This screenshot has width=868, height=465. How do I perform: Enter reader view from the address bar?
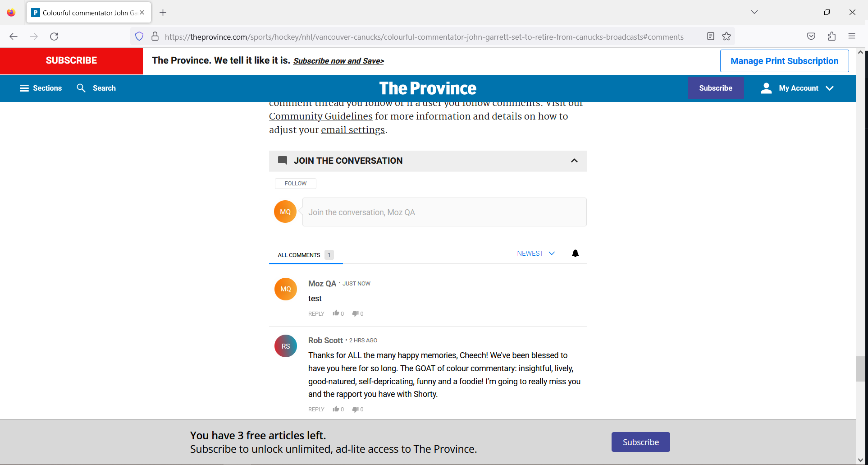coord(711,36)
